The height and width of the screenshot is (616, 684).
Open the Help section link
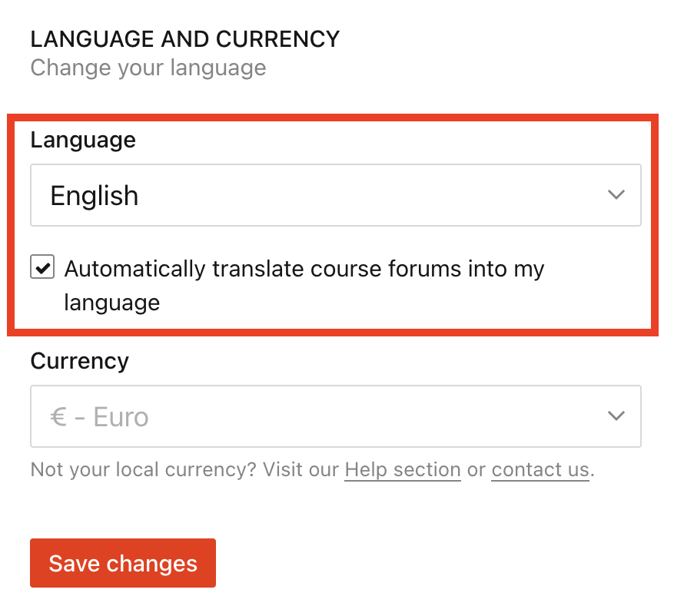403,469
